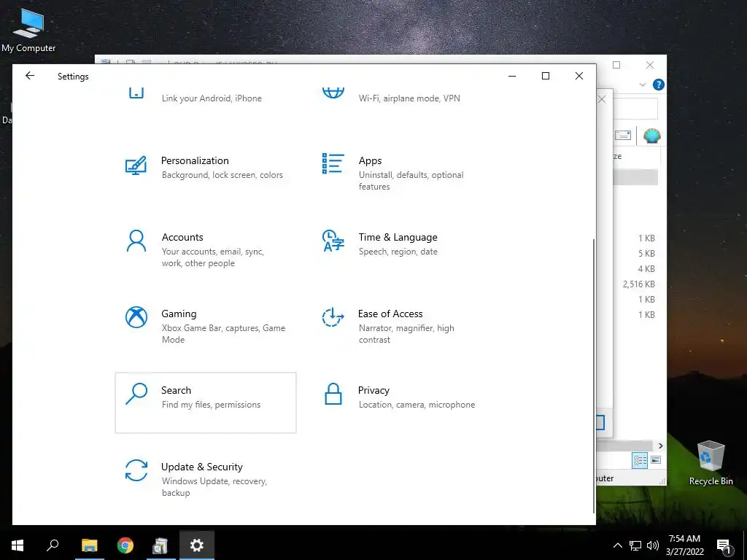747x560 pixels.
Task: Click the Personalization monitor-and-brush icon
Action: point(136,166)
